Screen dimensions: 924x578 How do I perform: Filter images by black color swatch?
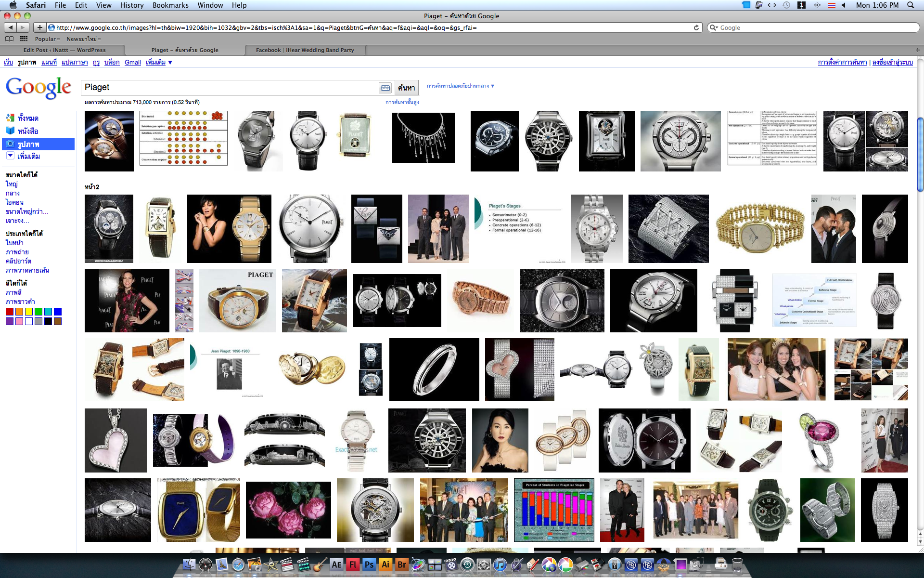[48, 321]
